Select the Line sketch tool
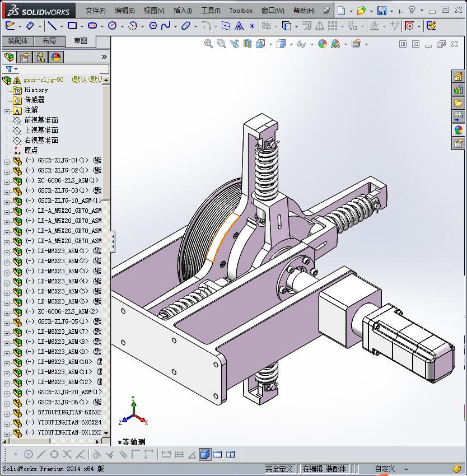 [52, 26]
